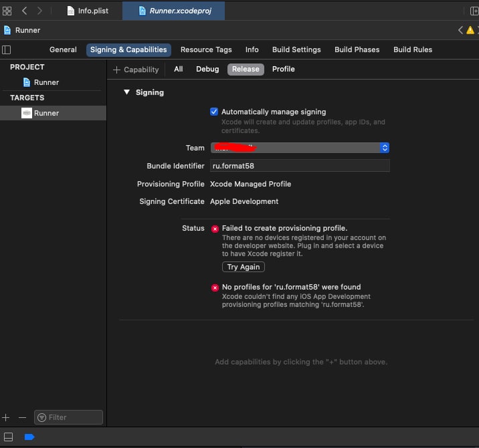Go forward with the right chevron

pyautogui.click(x=39, y=11)
